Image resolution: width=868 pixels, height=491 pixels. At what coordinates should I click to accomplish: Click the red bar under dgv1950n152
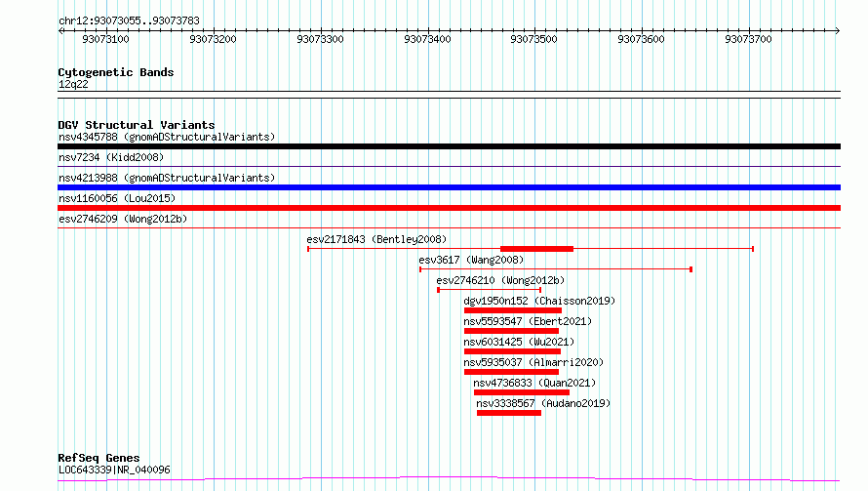pos(513,310)
